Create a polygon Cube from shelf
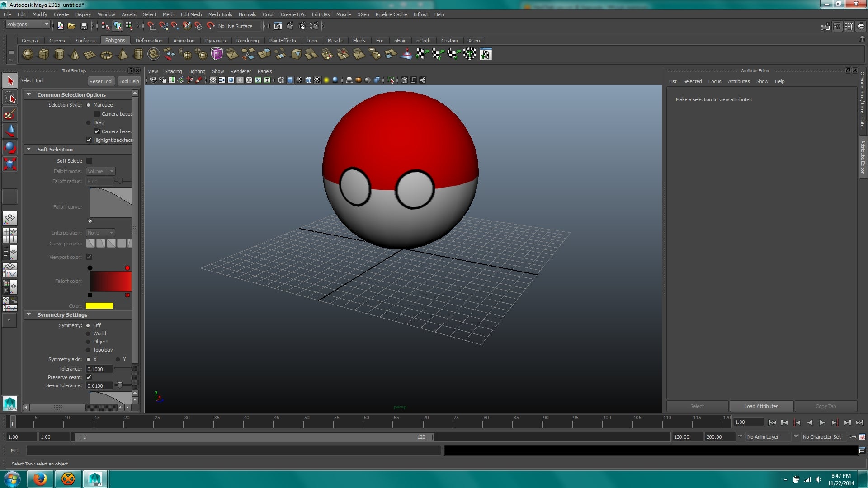 click(43, 54)
